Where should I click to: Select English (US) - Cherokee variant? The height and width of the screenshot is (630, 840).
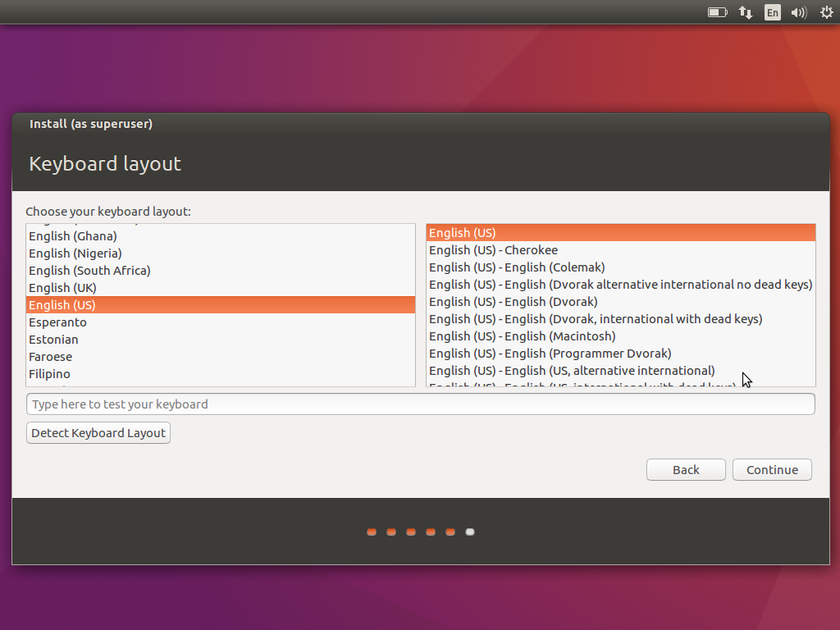[621, 250]
